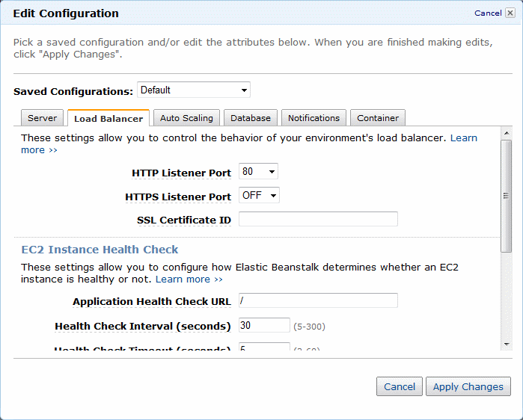This screenshot has width=523, height=420.
Task: Click the SSL Certificate ID field
Action: [318, 219]
